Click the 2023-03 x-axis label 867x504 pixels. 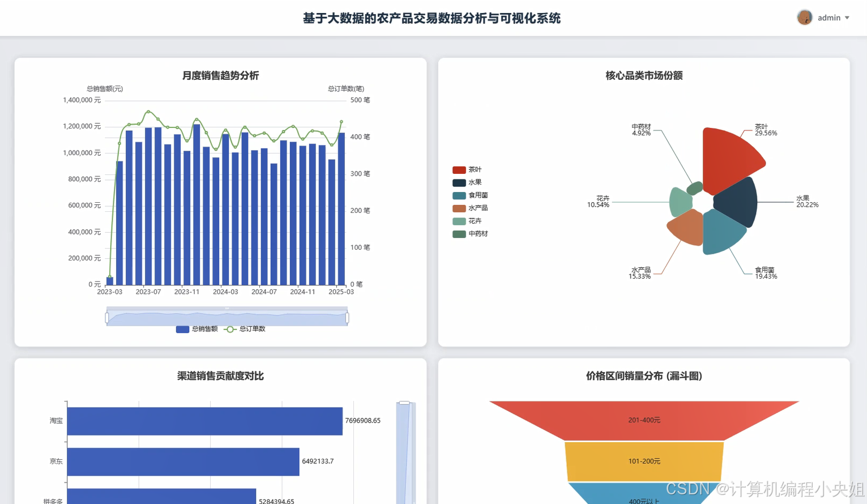(110, 292)
